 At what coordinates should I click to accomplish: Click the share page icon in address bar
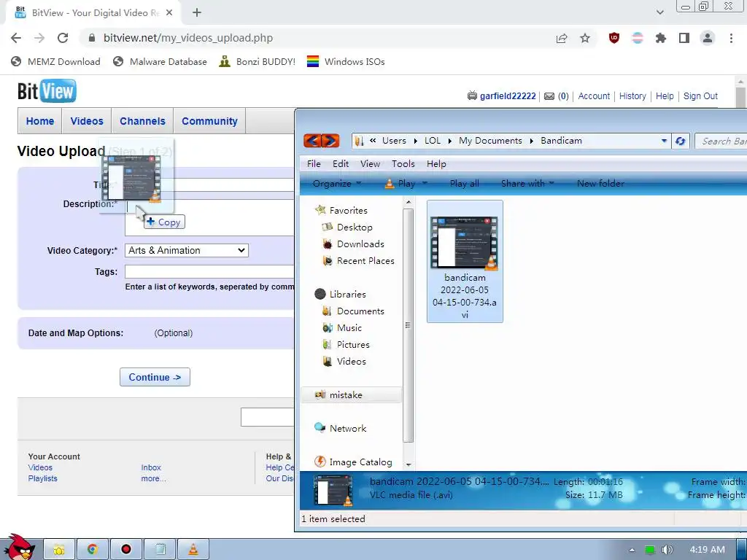(x=562, y=38)
